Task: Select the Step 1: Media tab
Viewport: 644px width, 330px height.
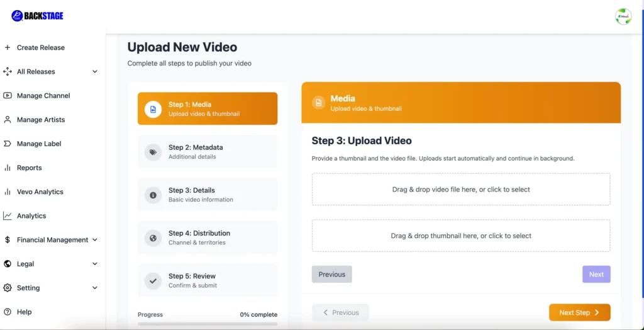Action: coord(207,109)
